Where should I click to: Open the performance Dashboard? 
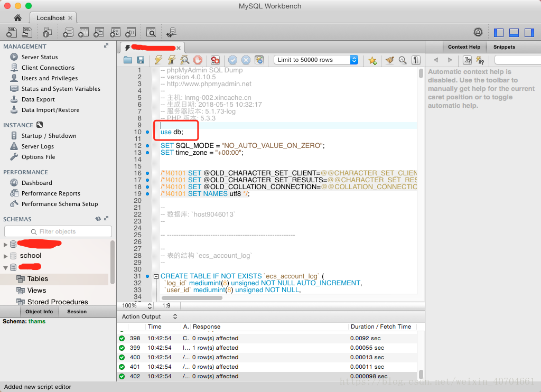tap(37, 183)
